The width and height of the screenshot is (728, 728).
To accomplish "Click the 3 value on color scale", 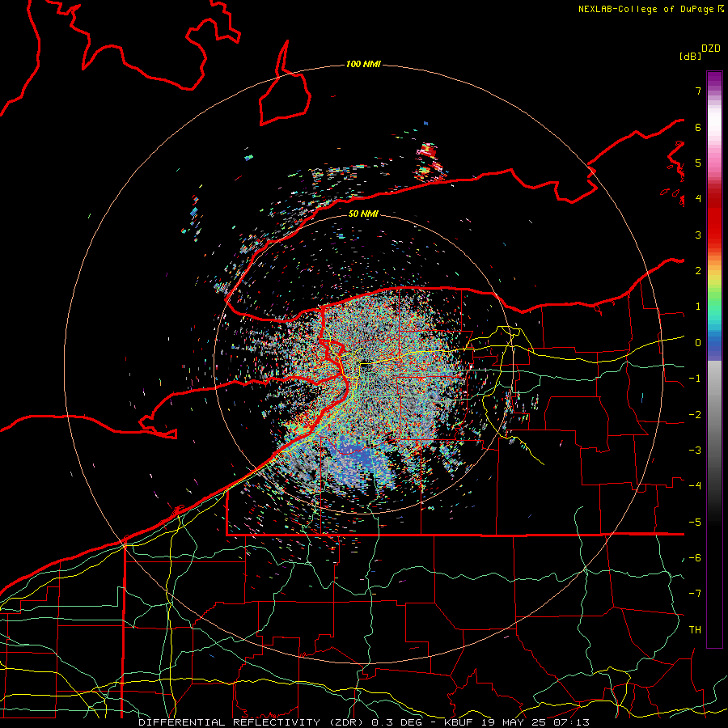I will (x=698, y=235).
